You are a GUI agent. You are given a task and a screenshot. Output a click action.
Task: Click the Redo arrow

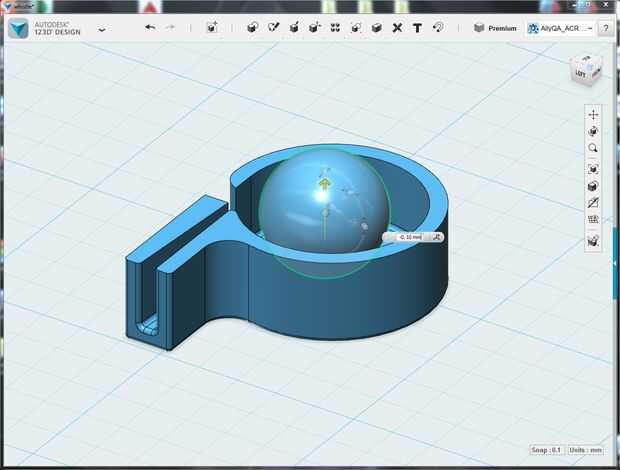coord(170,27)
